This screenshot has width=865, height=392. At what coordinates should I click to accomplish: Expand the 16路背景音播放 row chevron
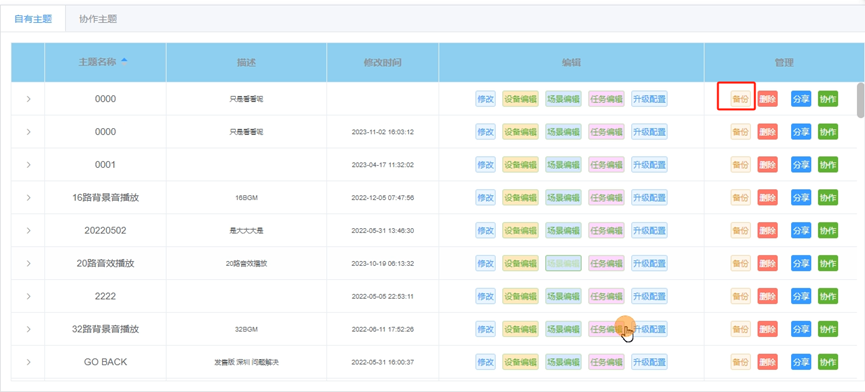tap(28, 197)
